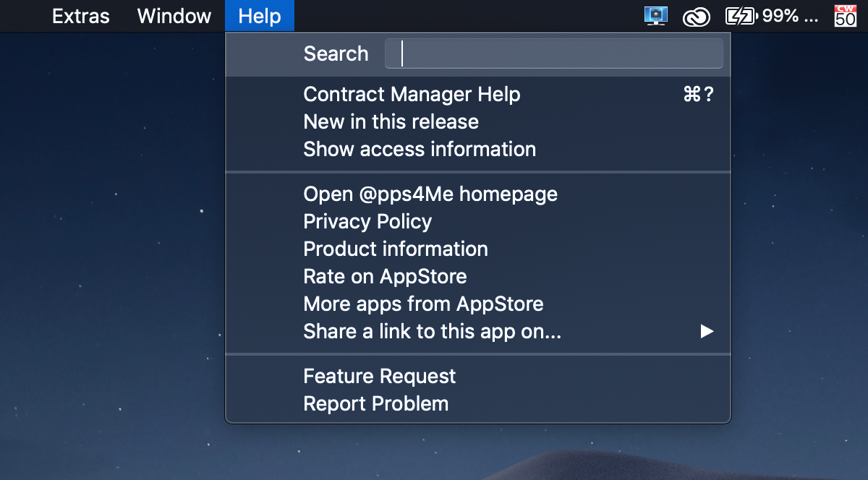Select New in this release

coord(478,122)
